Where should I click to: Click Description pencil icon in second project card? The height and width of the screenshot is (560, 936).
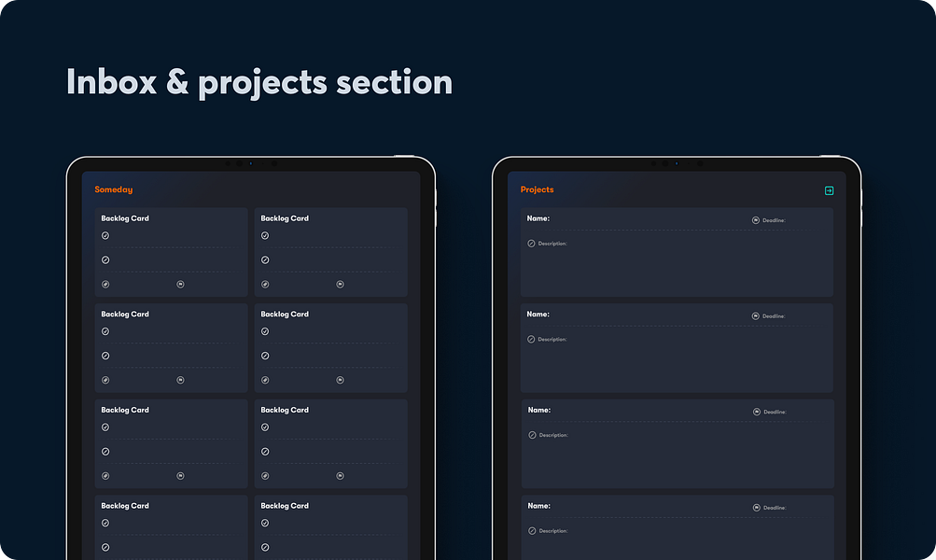(531, 339)
